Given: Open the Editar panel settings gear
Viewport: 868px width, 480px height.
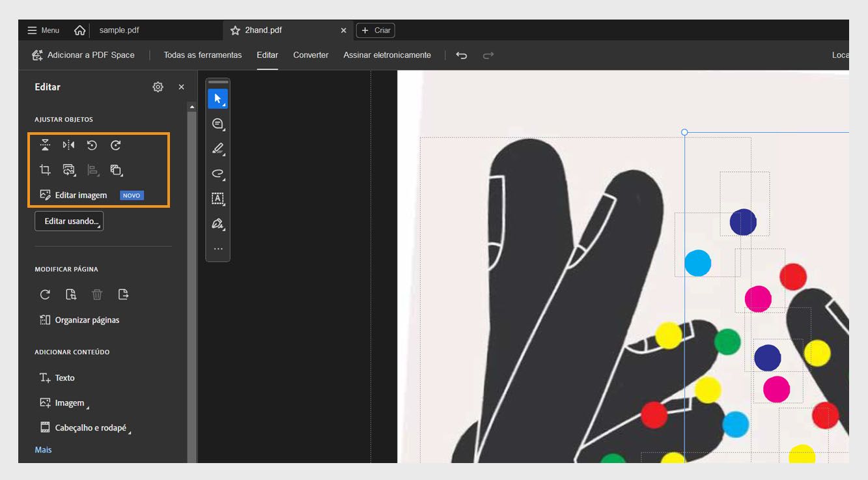Looking at the screenshot, I should (x=158, y=87).
